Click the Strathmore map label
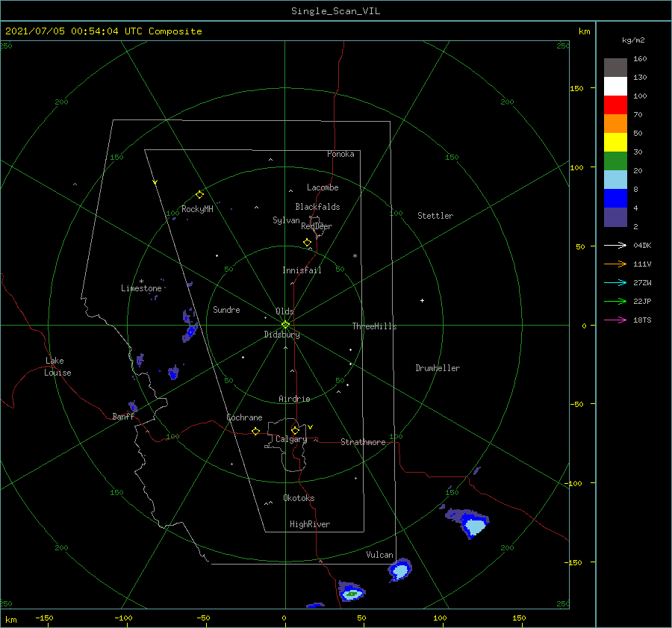Image resolution: width=672 pixels, height=628 pixels. click(363, 442)
